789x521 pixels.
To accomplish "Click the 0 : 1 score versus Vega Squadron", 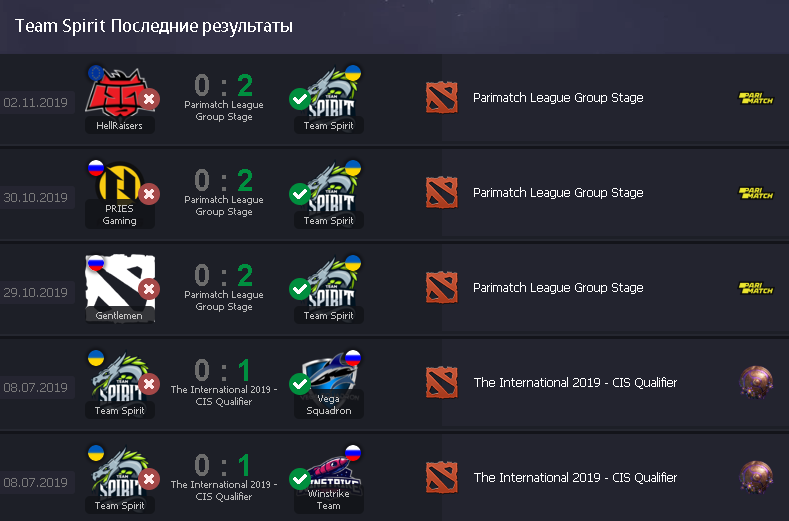I will tap(223, 370).
